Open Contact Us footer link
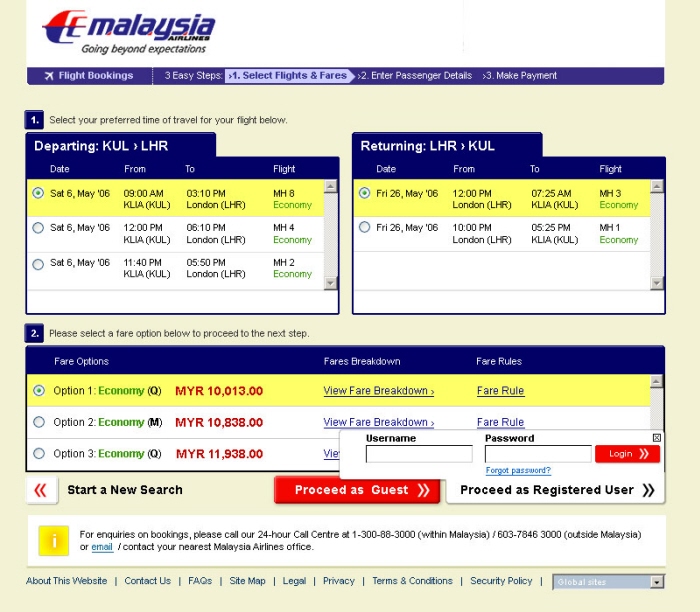The image size is (700, 612). pyautogui.click(x=148, y=581)
